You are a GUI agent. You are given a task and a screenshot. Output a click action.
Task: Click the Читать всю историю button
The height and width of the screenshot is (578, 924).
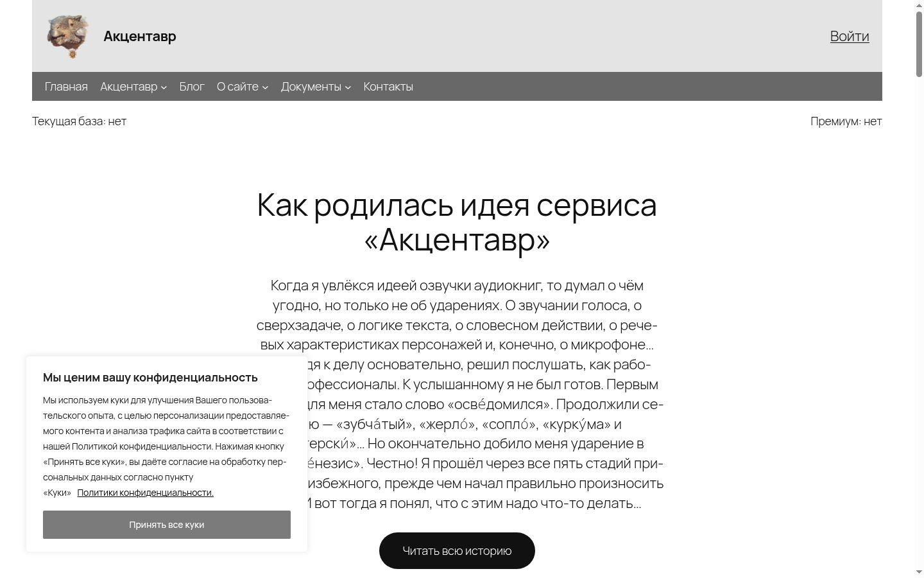click(x=457, y=550)
